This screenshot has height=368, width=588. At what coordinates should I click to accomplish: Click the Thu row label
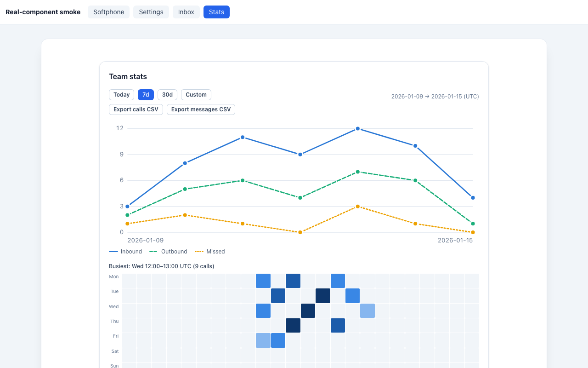click(114, 322)
